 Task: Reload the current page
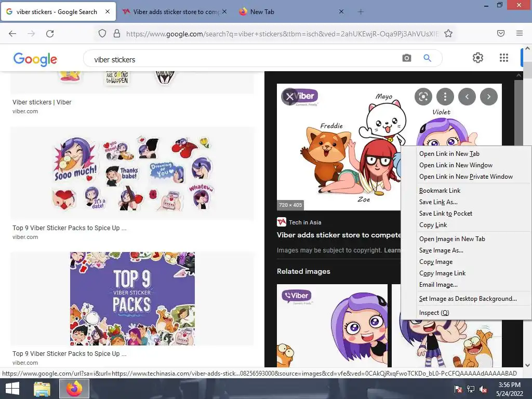(50, 33)
